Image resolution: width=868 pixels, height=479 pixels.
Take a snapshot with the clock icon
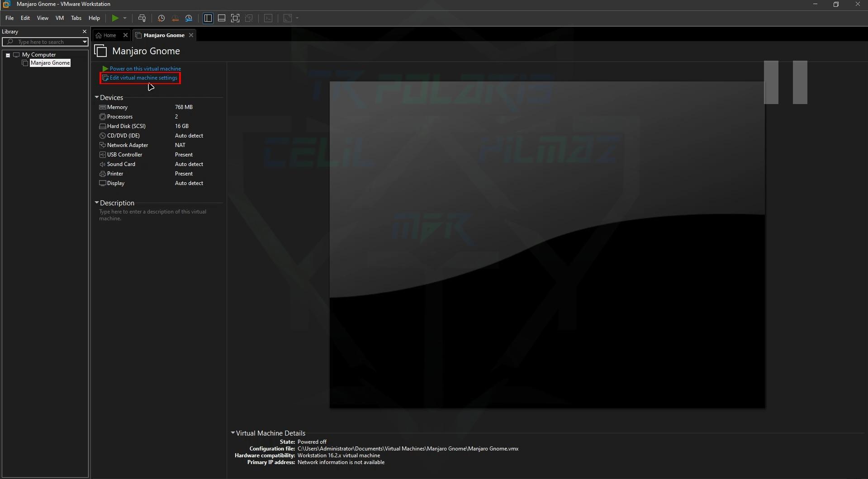[x=161, y=18]
